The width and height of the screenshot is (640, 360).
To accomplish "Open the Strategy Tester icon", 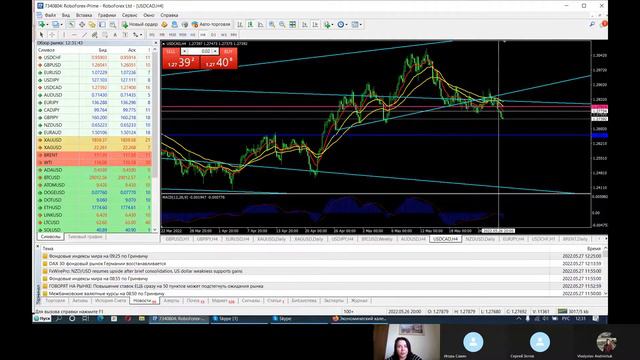I will 113,24.
